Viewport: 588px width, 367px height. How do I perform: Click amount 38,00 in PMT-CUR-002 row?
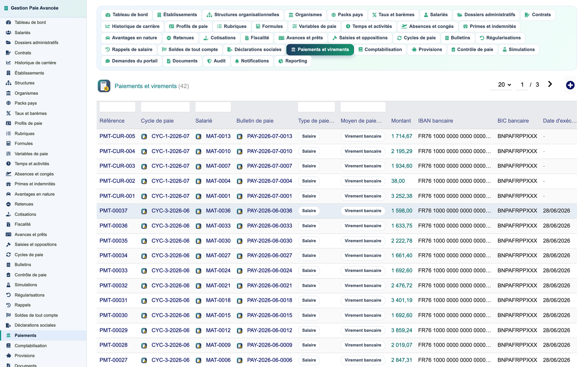click(398, 181)
